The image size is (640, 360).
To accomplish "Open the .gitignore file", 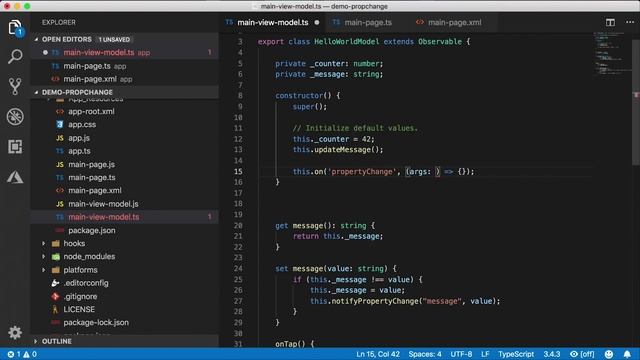I will pos(124,296).
